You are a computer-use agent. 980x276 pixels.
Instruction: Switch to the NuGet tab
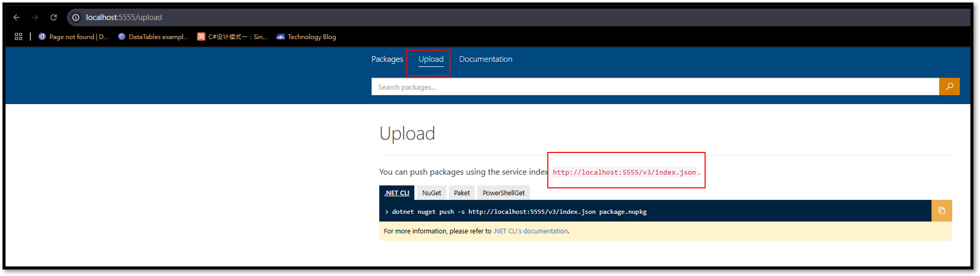432,193
